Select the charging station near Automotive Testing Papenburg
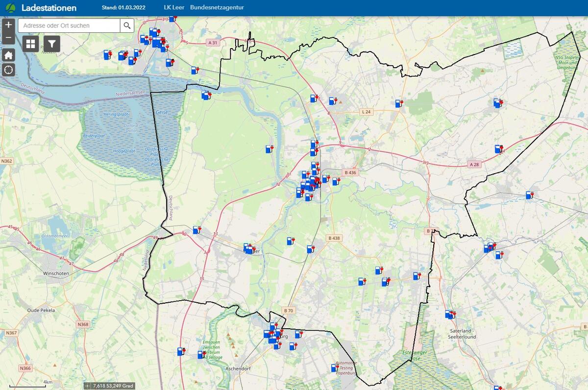This screenshot has height=390, width=588. (335, 367)
